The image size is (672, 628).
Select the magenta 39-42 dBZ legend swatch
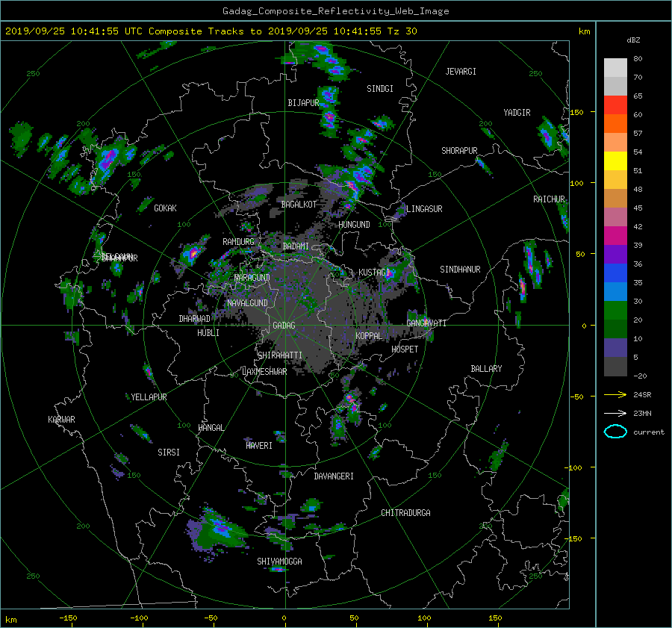[x=615, y=235]
